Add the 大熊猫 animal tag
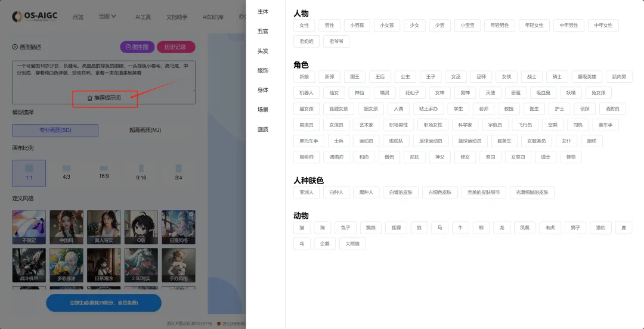Viewport: 644px width, 329px height. pos(352,244)
